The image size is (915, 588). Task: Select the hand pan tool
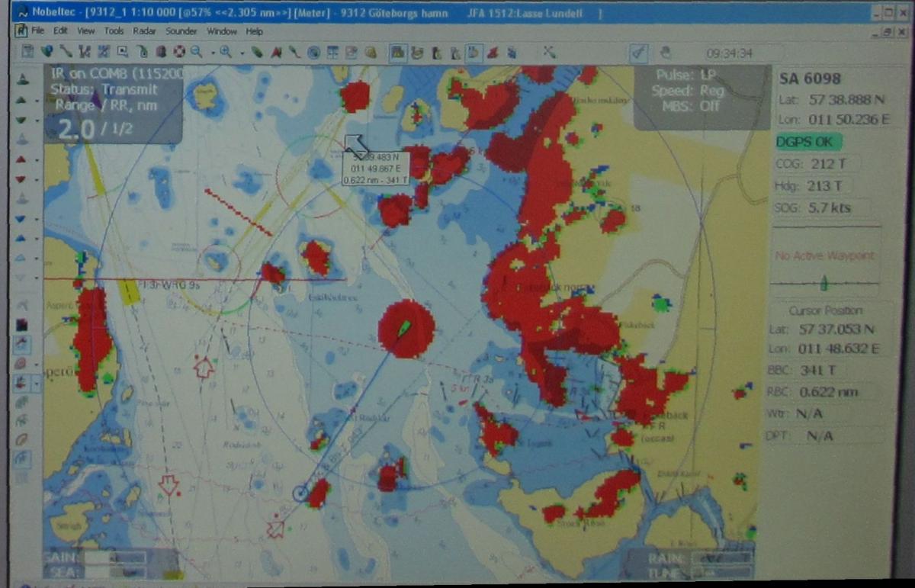click(665, 52)
